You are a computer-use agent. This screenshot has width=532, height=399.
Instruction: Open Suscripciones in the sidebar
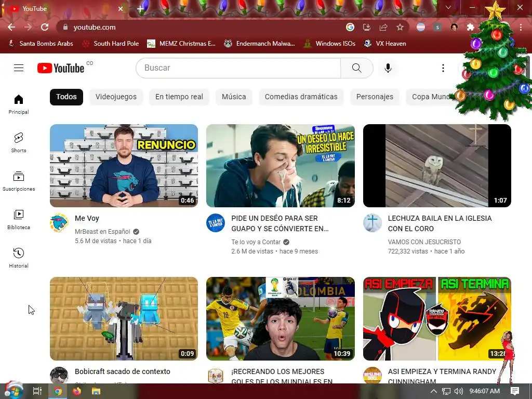point(19,181)
